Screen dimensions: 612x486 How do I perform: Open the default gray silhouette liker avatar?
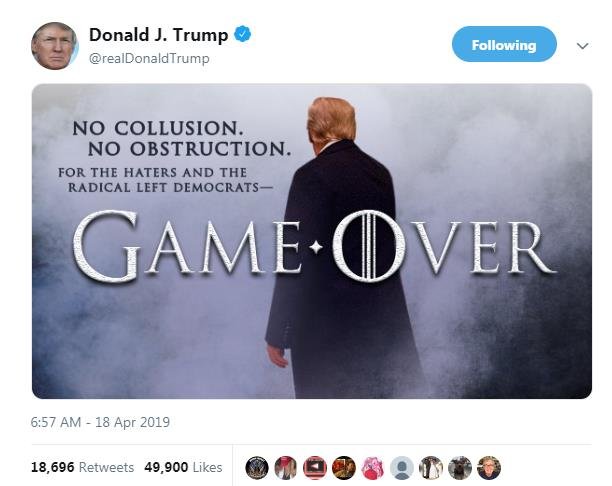[x=402, y=468]
